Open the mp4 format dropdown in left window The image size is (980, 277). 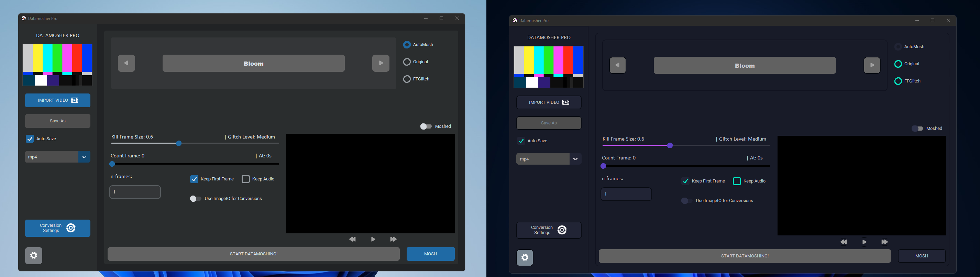pos(57,157)
